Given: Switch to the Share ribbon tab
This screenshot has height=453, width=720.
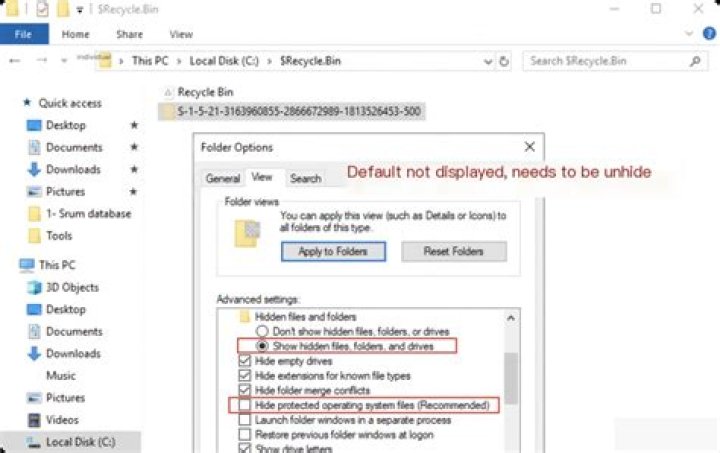Looking at the screenshot, I should (x=129, y=34).
